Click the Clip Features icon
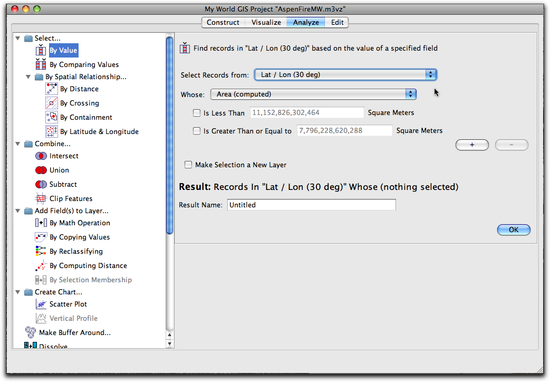 click(x=41, y=199)
